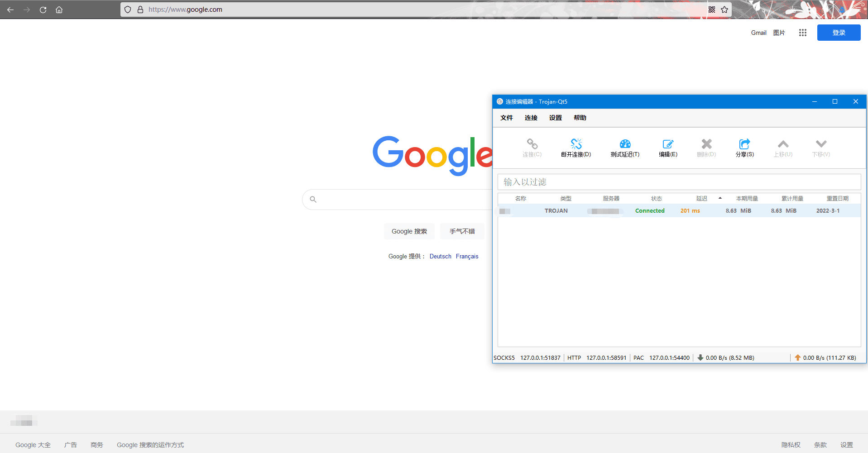
Task: Switch Google to Français
Action: 467,256
